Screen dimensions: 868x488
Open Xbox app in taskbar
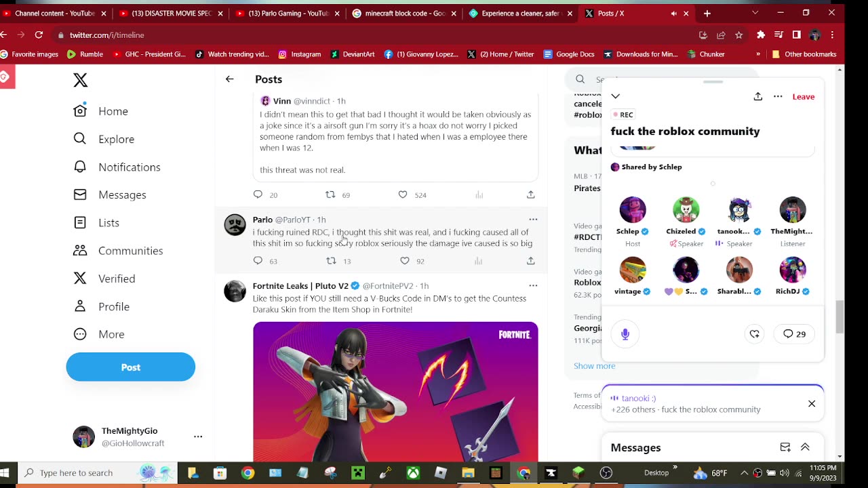(413, 473)
